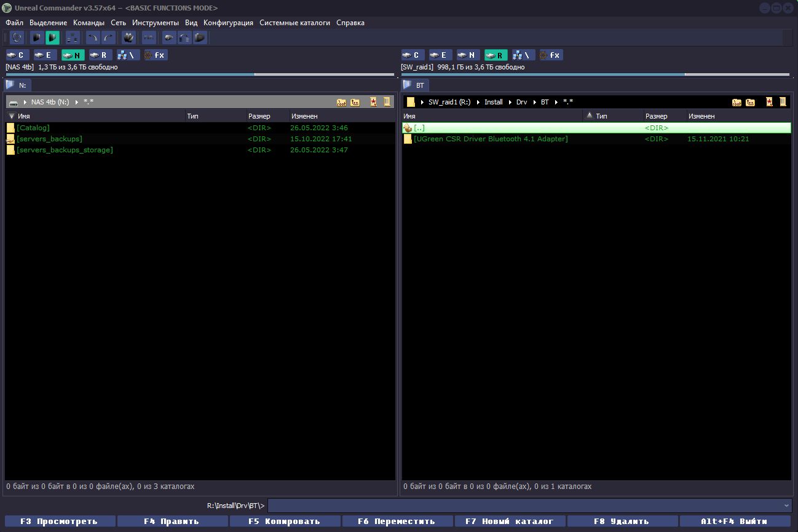Click the left disk usage bar
Image resolution: width=798 pixels, height=532 pixels.
(200, 75)
